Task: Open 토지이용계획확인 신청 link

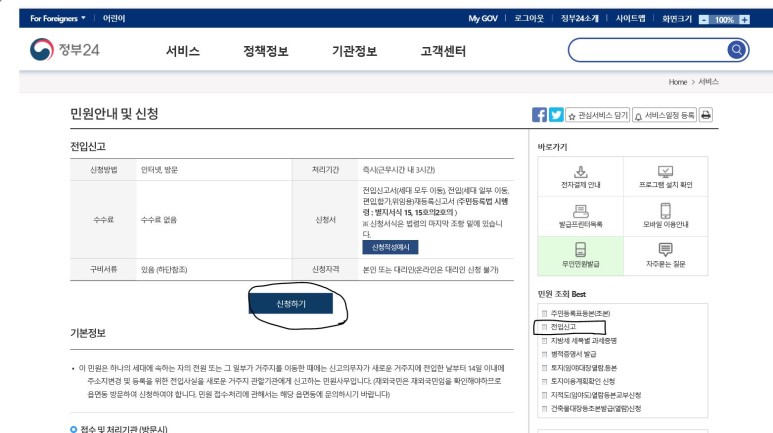Action: [x=583, y=381]
